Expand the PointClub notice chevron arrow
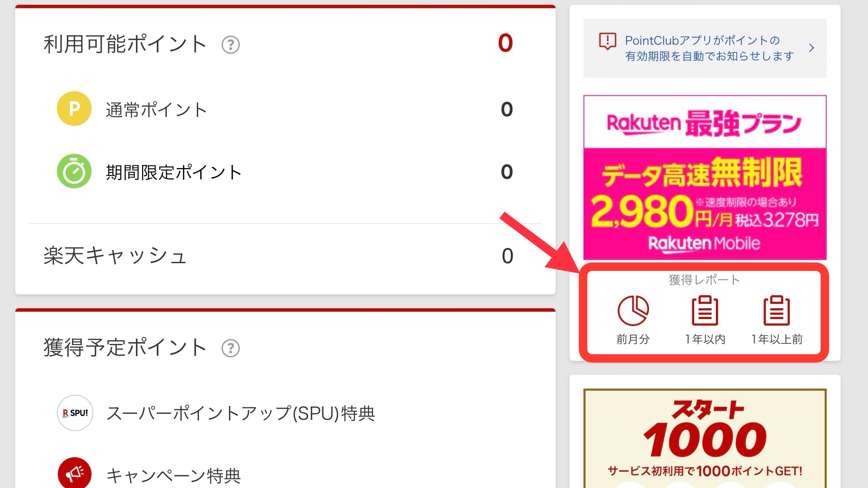 (812, 48)
